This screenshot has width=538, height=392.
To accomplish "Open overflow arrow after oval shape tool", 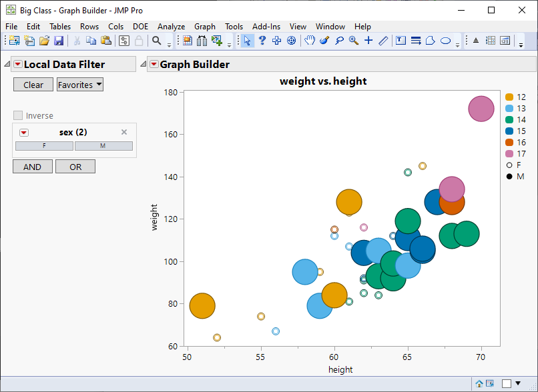I will click(457, 45).
